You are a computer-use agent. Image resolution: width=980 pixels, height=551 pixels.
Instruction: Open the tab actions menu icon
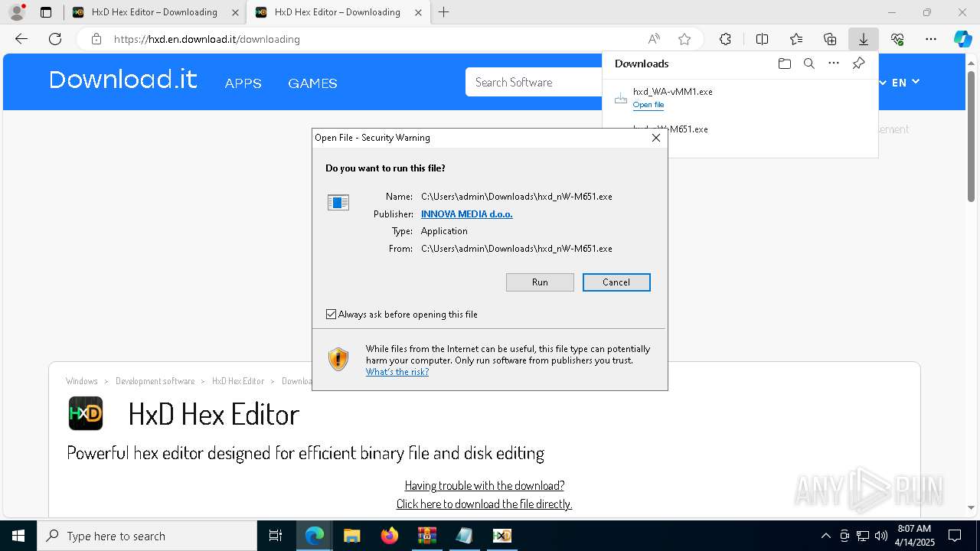[46, 12]
